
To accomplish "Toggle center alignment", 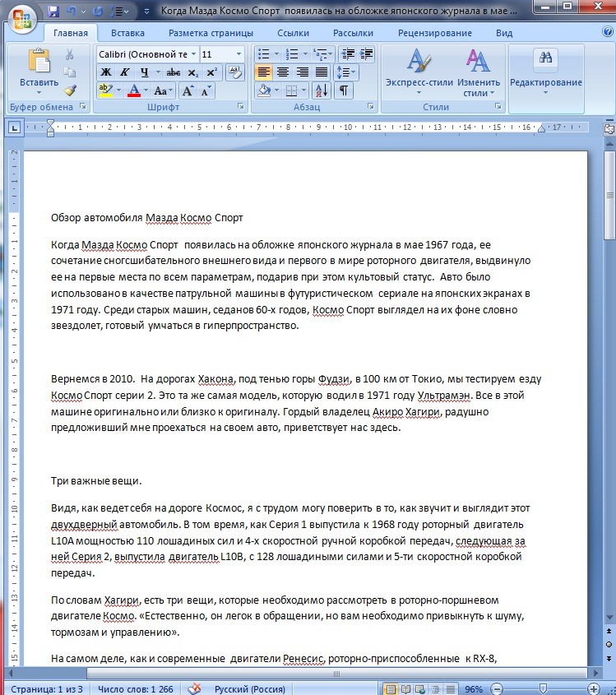I will 283,72.
